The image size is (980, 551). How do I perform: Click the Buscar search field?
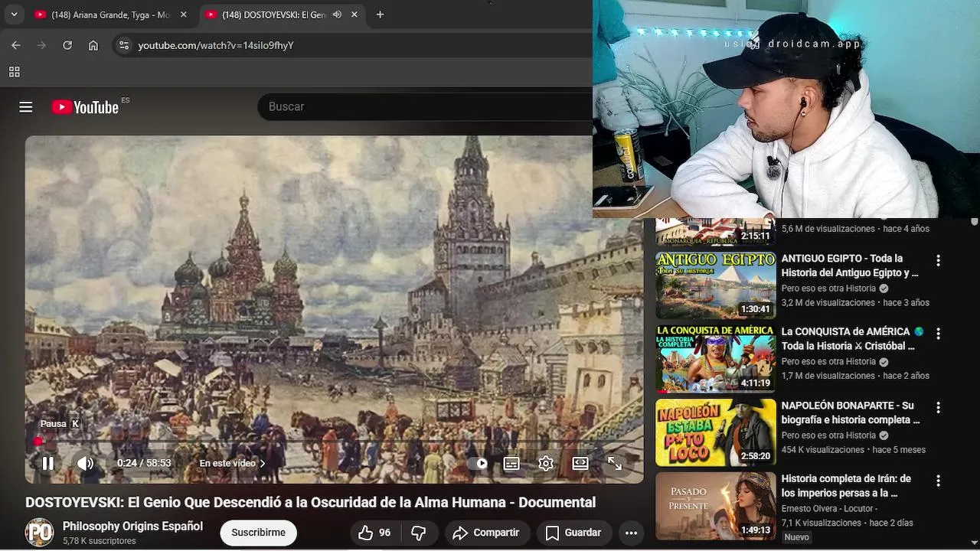pyautogui.click(x=426, y=106)
